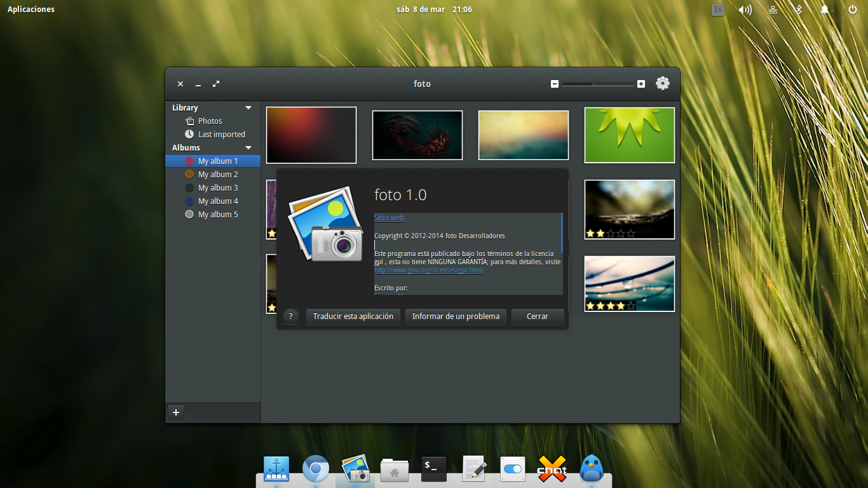
Task: Click the Sitio web link
Action: (x=389, y=217)
